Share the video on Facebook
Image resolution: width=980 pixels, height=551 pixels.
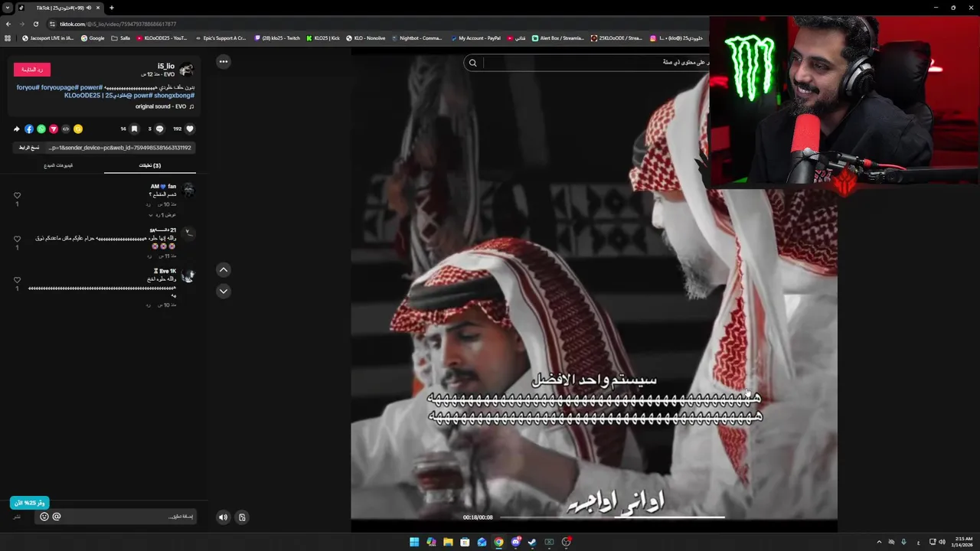[x=29, y=129]
